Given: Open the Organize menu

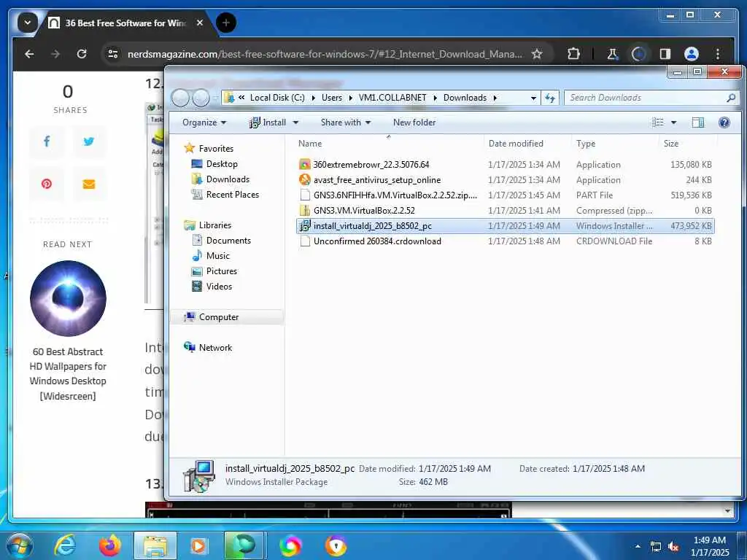Looking at the screenshot, I should (x=204, y=122).
